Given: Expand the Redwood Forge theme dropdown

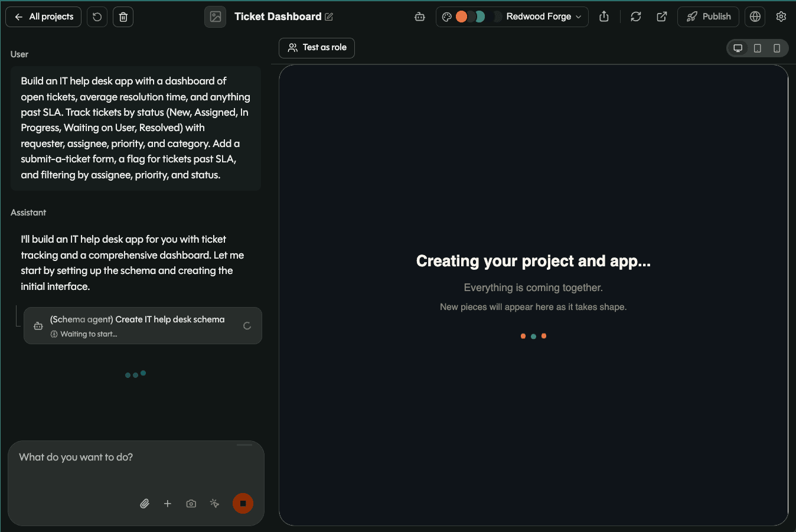Looking at the screenshot, I should 512,17.
